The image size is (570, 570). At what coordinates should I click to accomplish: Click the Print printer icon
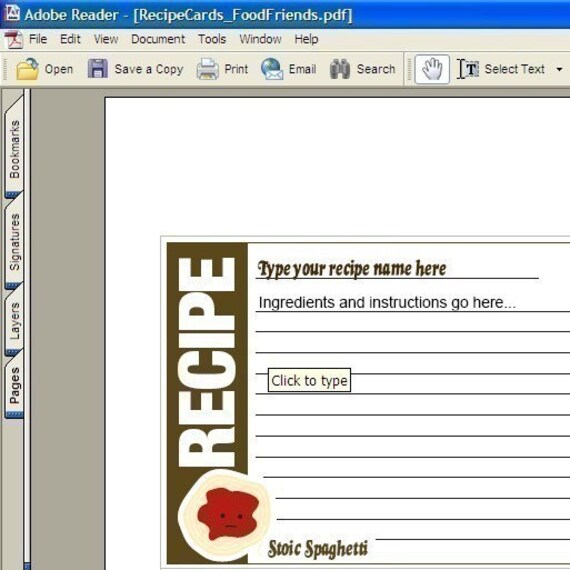click(x=208, y=69)
